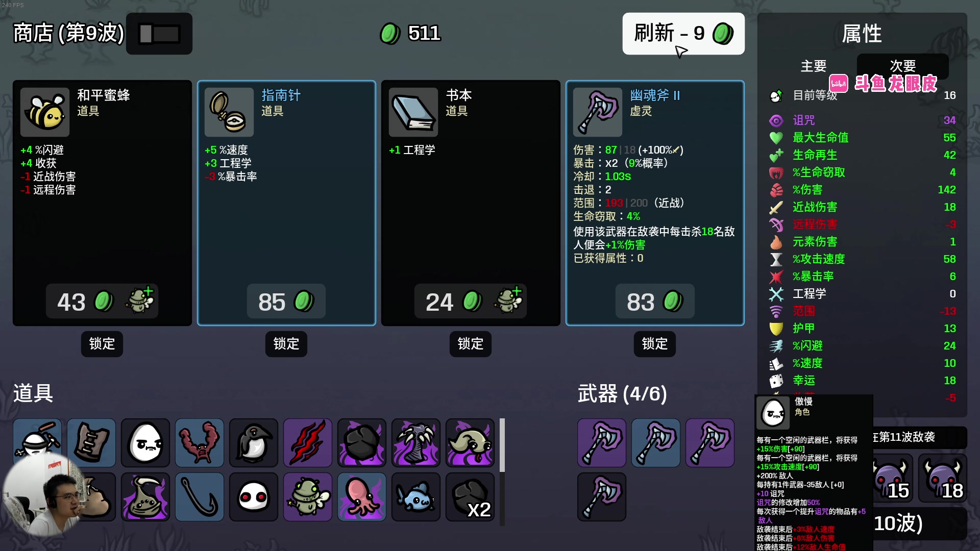Switch to the 主要 stats tab
The width and height of the screenshot is (980, 551).
[814, 66]
